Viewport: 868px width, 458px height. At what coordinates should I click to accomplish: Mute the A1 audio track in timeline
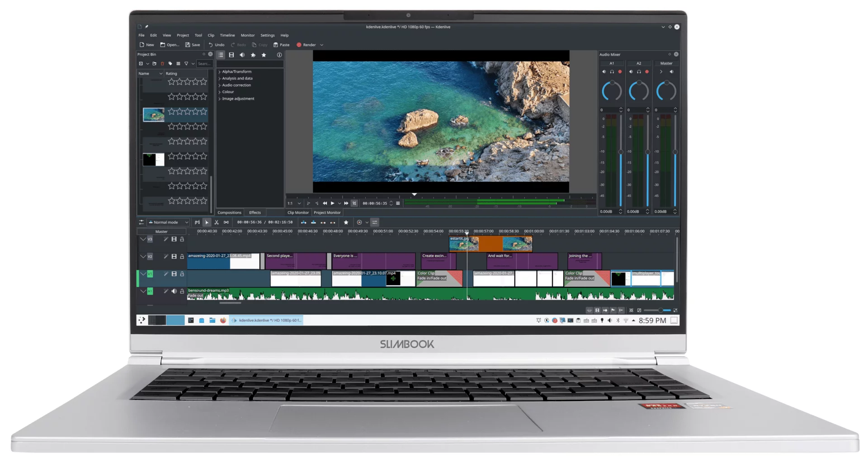(x=174, y=291)
